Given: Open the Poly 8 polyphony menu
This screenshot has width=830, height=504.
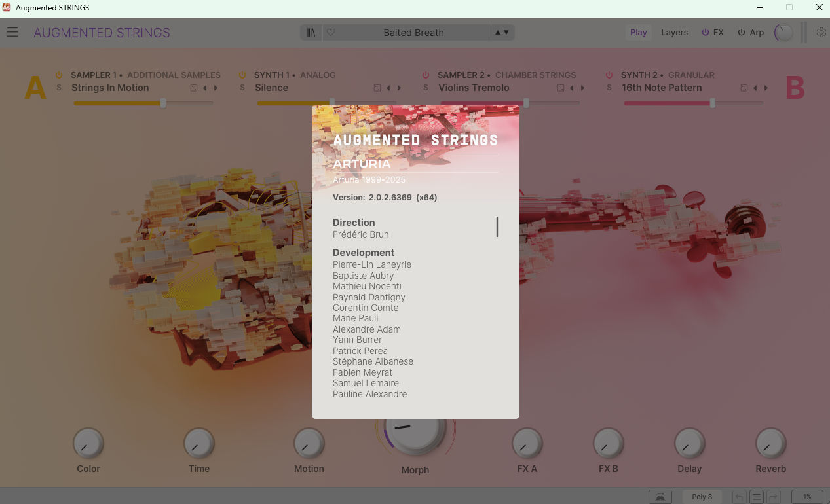Looking at the screenshot, I should point(702,497).
